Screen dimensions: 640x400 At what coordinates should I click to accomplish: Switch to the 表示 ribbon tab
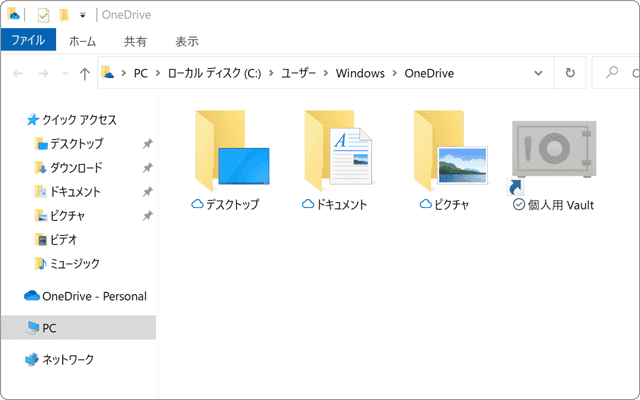(x=187, y=41)
